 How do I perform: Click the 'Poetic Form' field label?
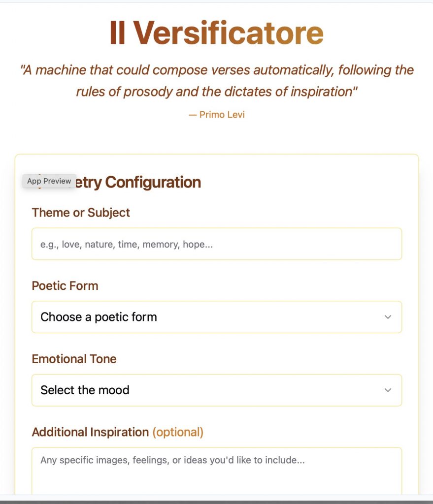point(65,286)
